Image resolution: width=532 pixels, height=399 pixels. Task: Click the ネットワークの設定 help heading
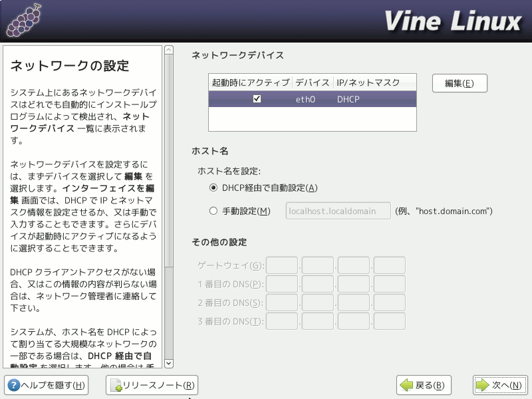pyautogui.click(x=70, y=66)
